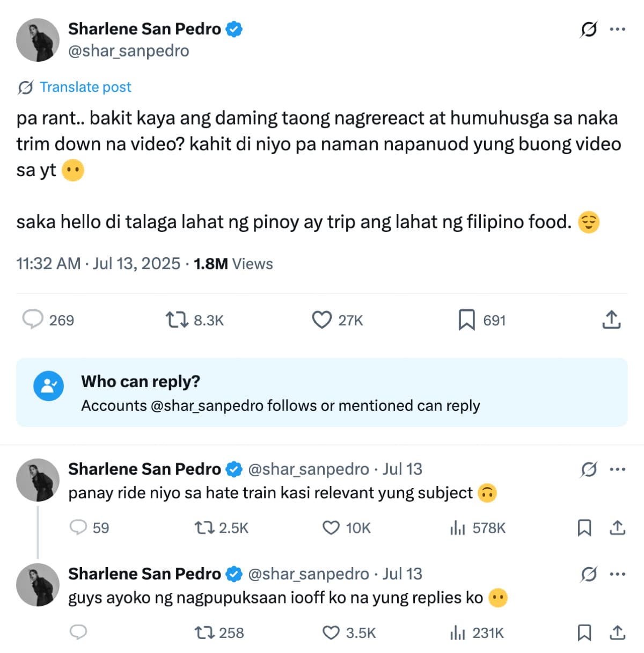Click the Translate post link
This screenshot has width=644, height=653.
point(85,87)
